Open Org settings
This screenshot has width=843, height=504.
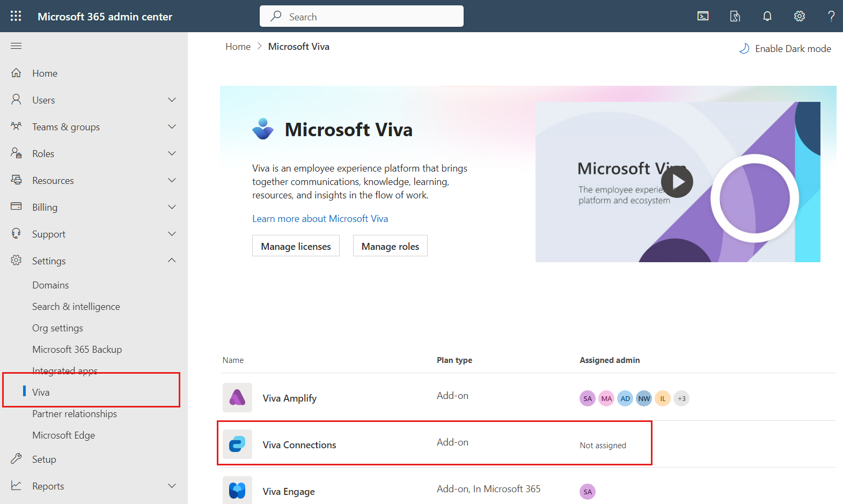point(57,328)
